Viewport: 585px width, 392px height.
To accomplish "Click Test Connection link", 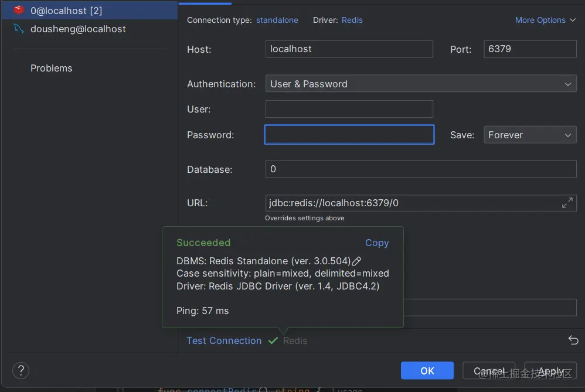I will pyautogui.click(x=224, y=340).
